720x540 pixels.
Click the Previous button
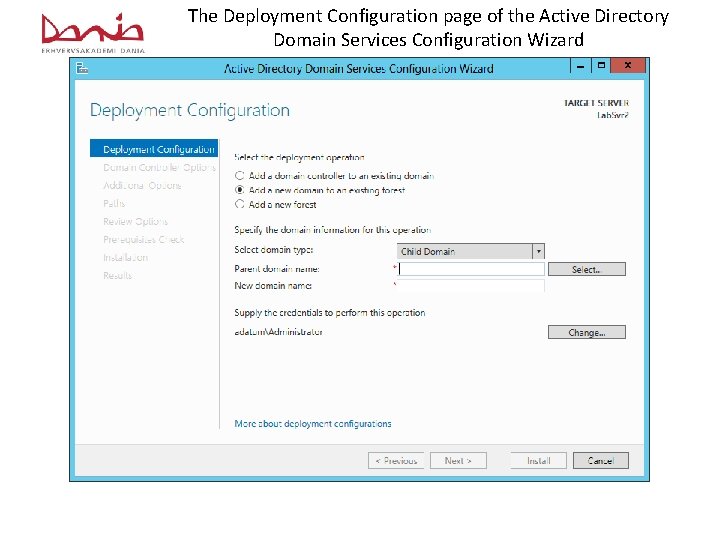pyautogui.click(x=396, y=461)
